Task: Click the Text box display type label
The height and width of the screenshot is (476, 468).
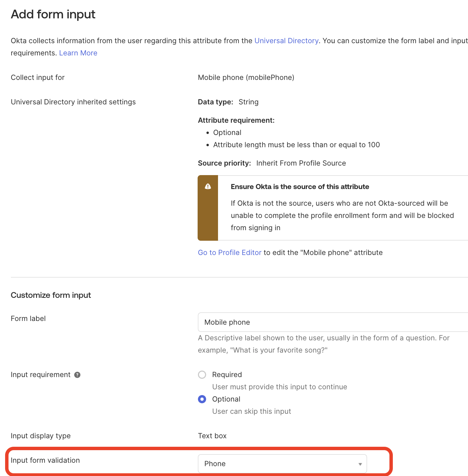Action: coord(212,436)
